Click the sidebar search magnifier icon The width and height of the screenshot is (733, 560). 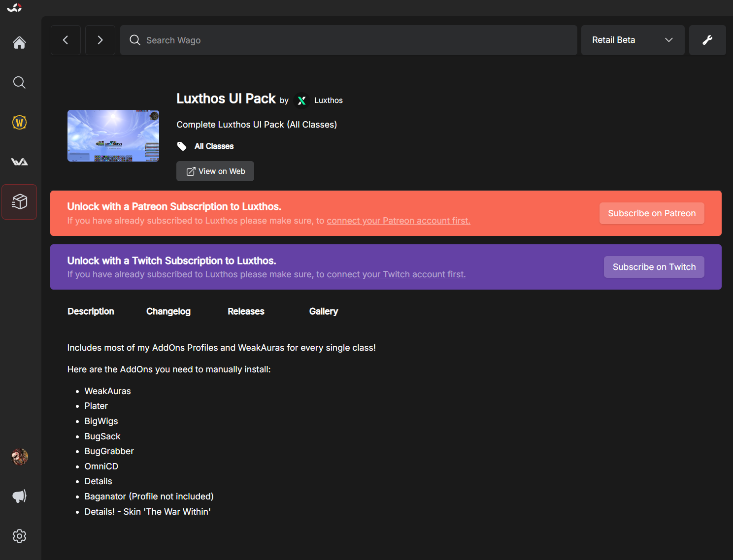point(19,82)
